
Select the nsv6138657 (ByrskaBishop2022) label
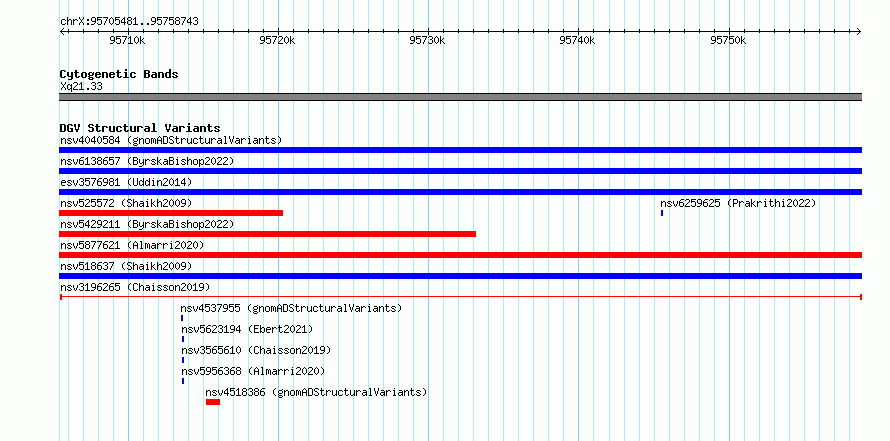pyautogui.click(x=147, y=161)
